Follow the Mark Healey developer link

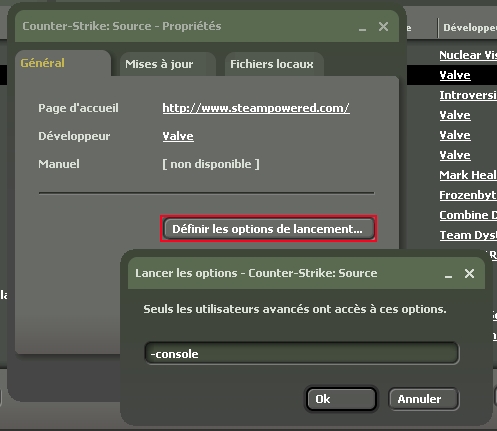468,175
